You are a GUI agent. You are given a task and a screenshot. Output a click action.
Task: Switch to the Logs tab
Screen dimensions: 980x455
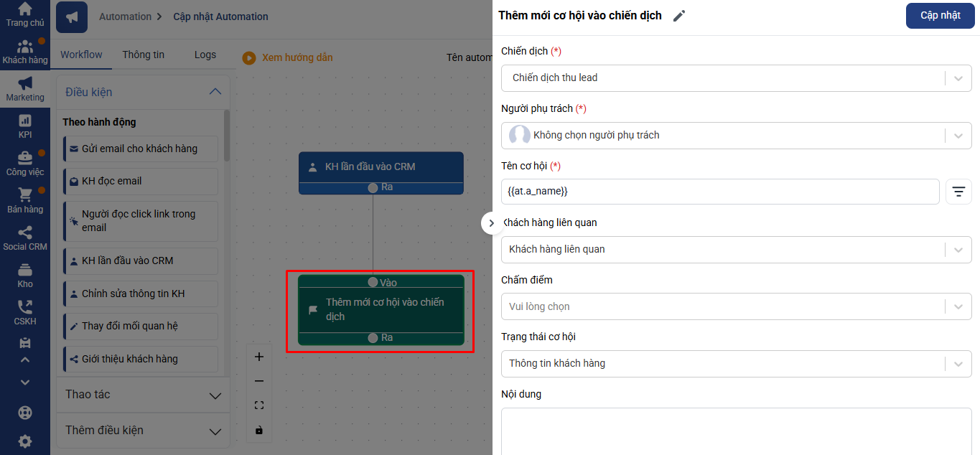205,55
